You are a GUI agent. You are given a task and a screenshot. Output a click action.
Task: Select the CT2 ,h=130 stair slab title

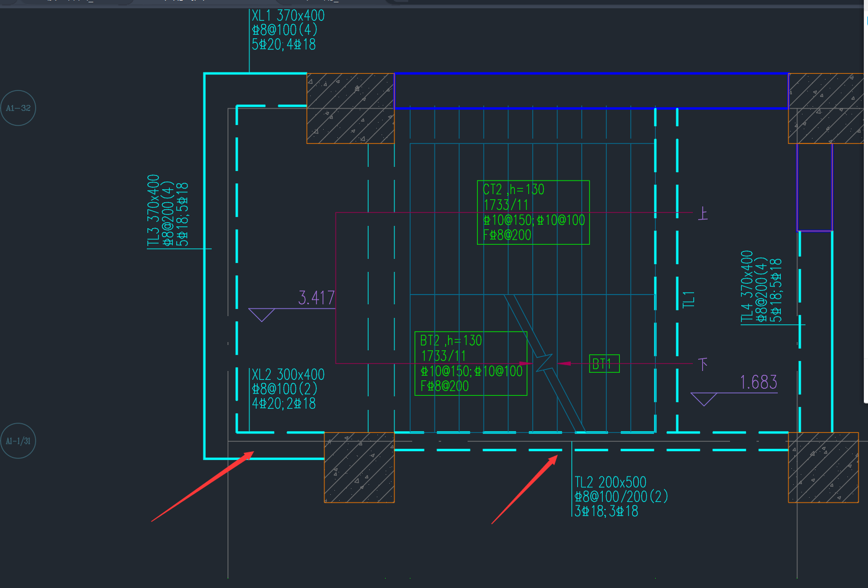[514, 189]
